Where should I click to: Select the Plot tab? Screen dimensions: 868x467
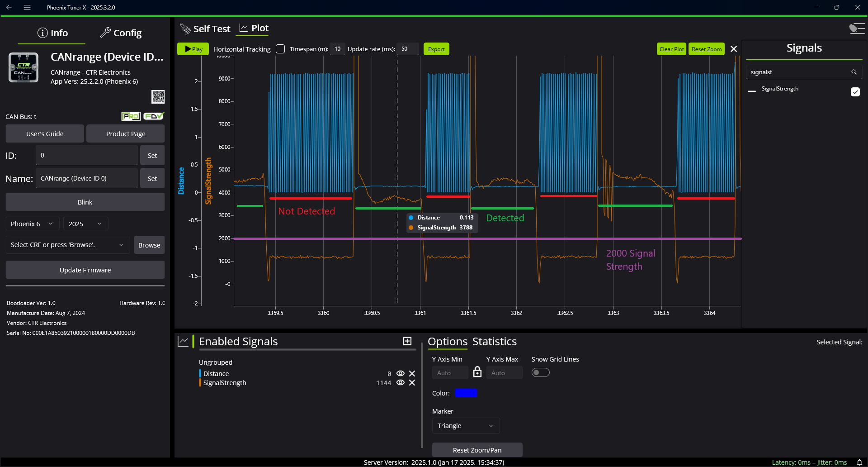point(254,28)
